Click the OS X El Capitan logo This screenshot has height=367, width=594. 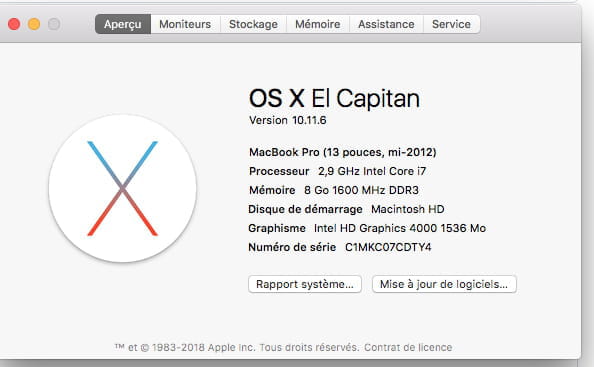[x=122, y=188]
